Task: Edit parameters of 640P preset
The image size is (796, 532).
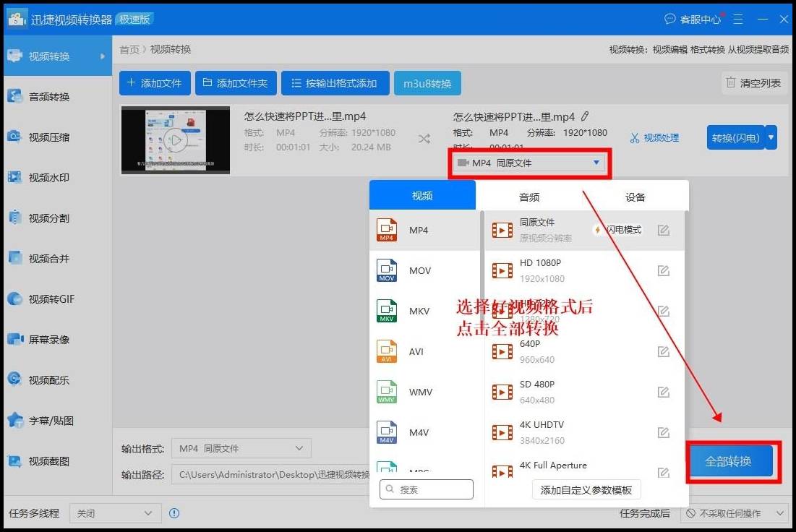Action: click(x=664, y=351)
